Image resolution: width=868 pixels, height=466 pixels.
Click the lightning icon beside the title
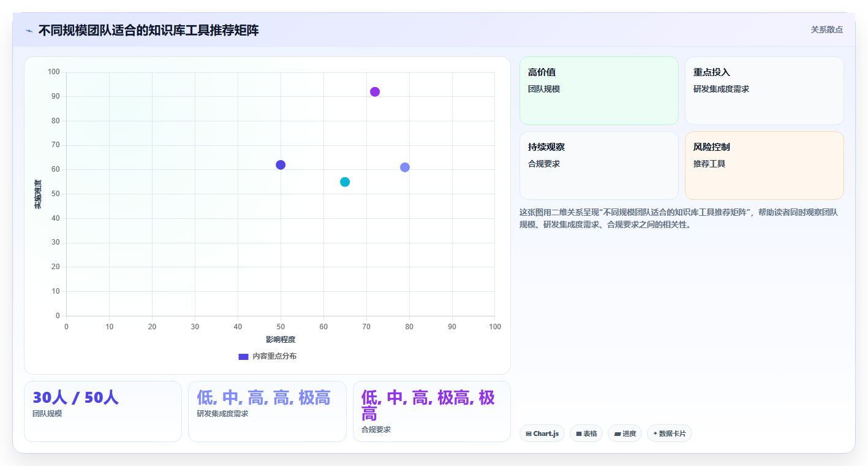(x=29, y=30)
